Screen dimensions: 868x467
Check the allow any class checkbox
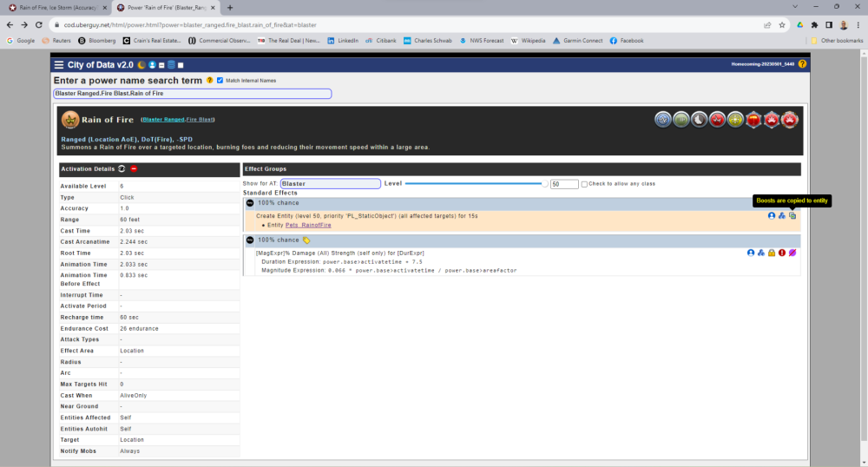584,184
